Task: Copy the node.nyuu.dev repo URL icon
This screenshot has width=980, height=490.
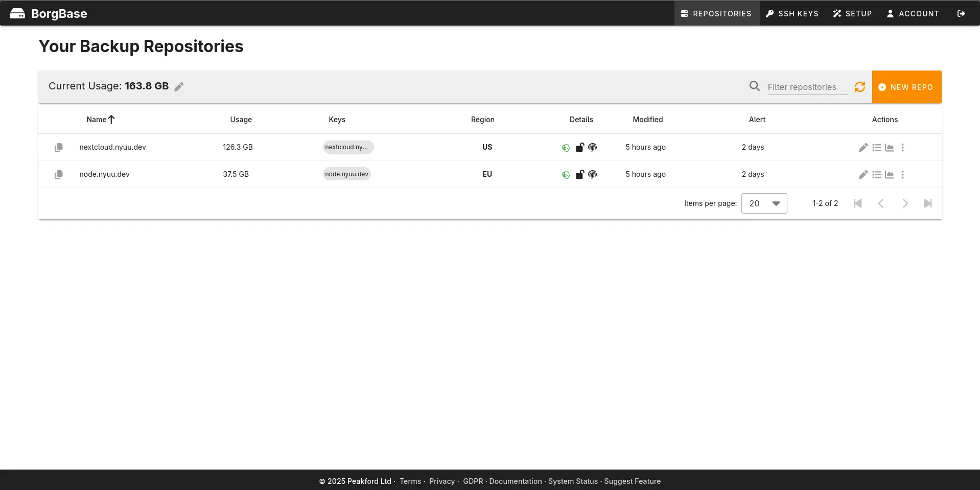Action: tap(59, 175)
